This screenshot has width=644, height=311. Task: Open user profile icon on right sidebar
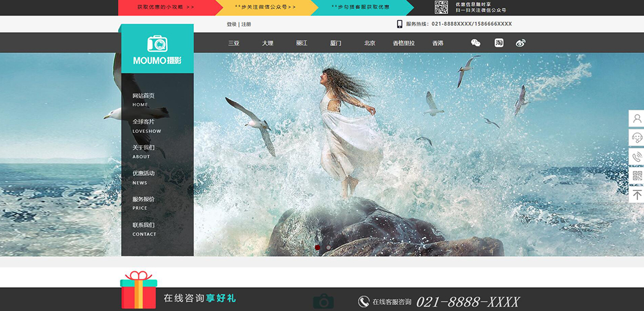pyautogui.click(x=637, y=119)
